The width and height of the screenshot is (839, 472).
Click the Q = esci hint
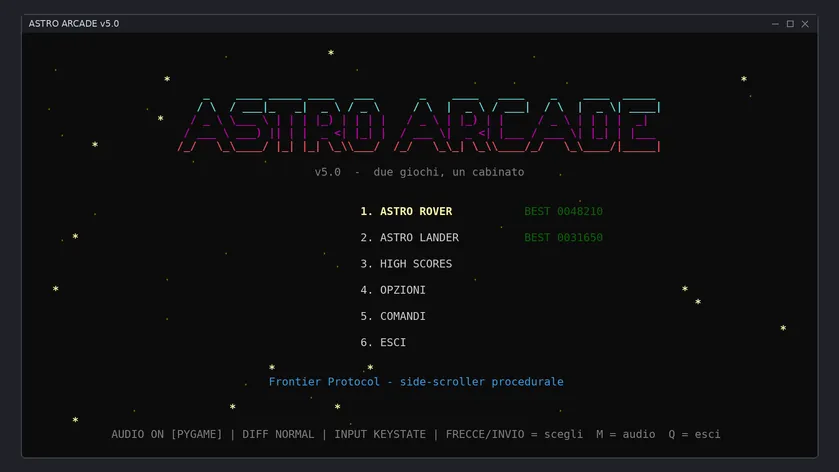pos(694,434)
